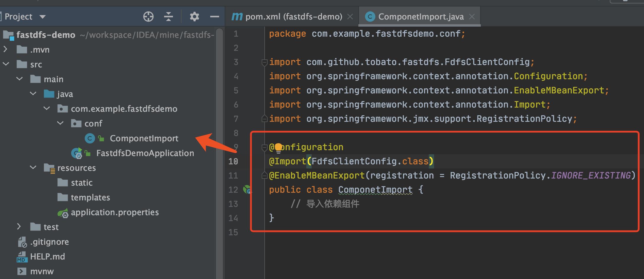Expand the test folder
The image size is (644, 279).
[x=19, y=227]
